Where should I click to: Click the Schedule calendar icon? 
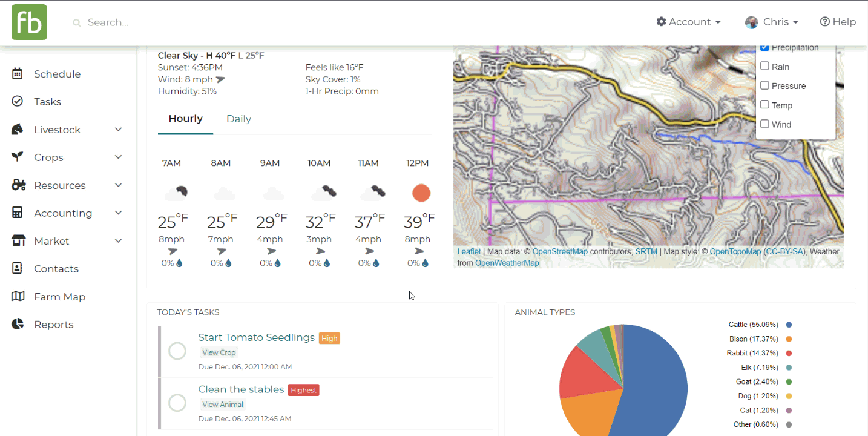click(18, 74)
